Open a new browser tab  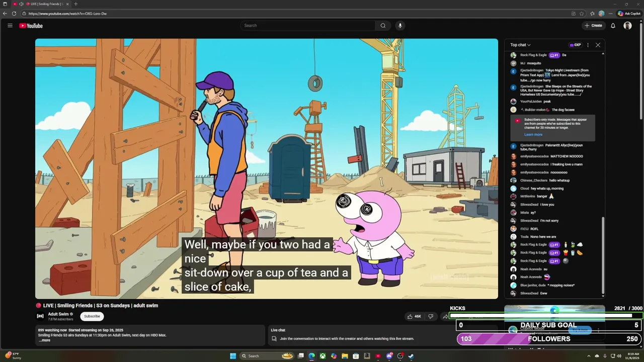pyautogui.click(x=76, y=4)
